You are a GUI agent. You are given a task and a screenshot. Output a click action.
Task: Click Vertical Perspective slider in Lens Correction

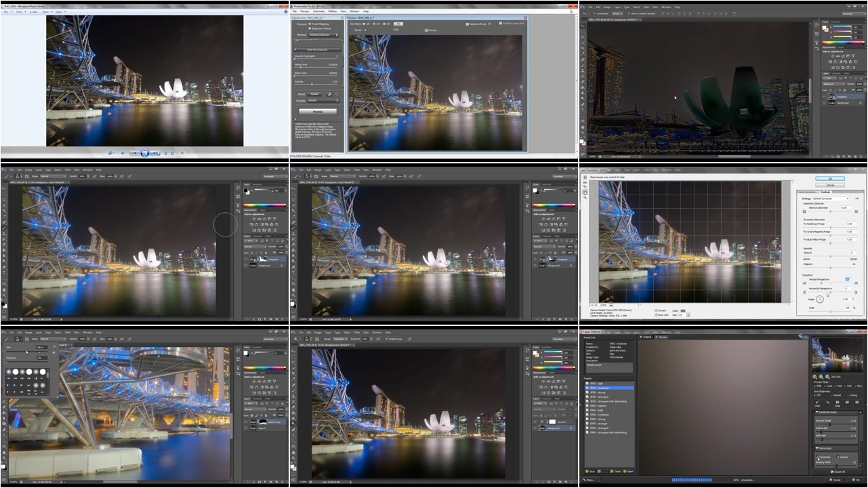click(x=830, y=283)
